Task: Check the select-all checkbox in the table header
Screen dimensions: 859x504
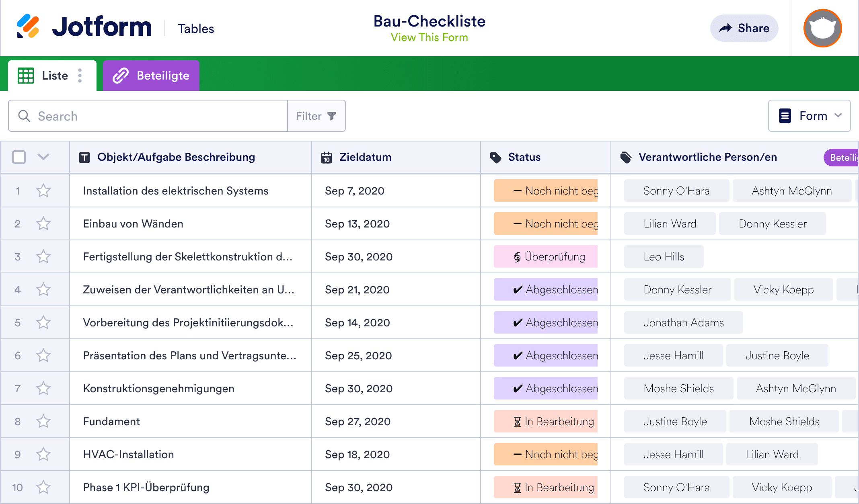Action: pyautogui.click(x=19, y=157)
